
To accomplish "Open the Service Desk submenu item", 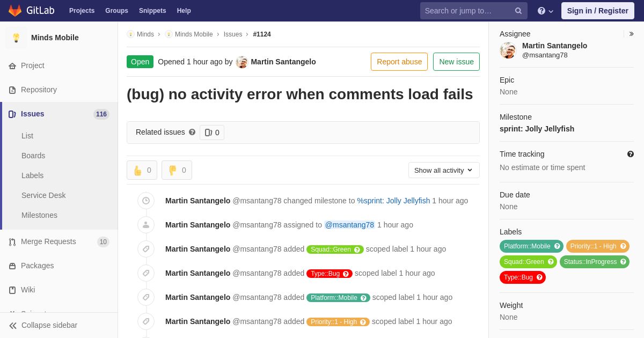I will coord(43,195).
